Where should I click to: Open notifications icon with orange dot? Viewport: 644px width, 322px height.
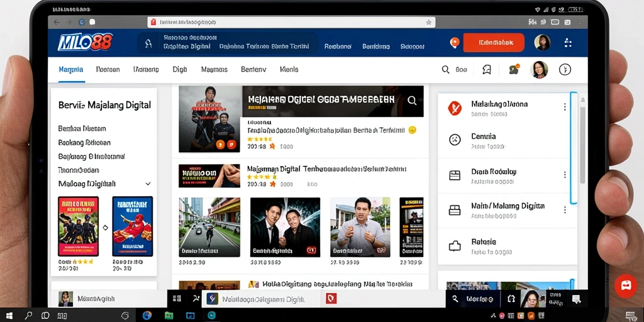(x=514, y=69)
